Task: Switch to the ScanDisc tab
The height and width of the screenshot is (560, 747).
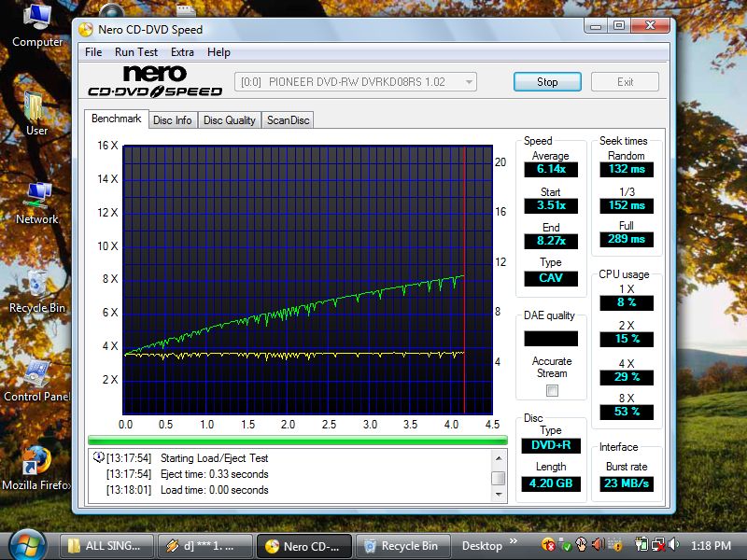Action: coord(289,120)
